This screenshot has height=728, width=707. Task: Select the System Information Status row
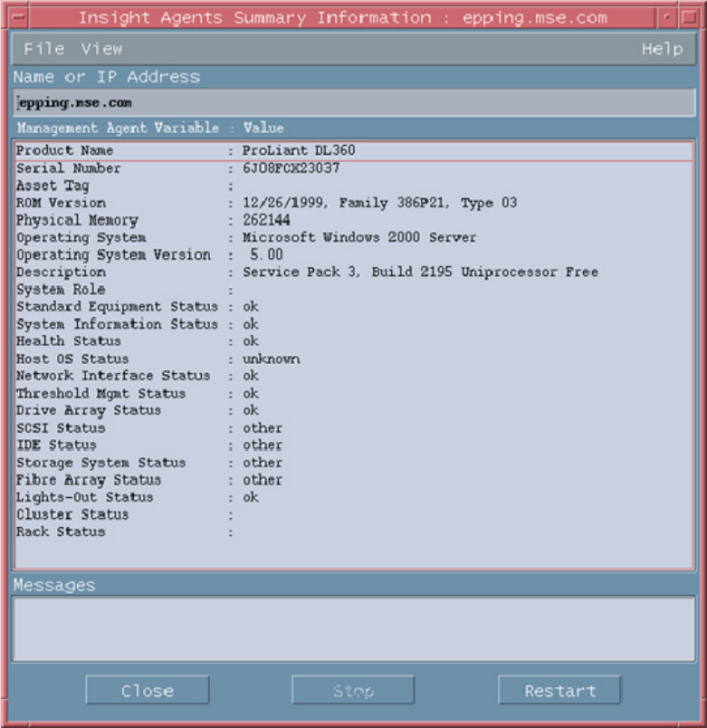[354, 324]
